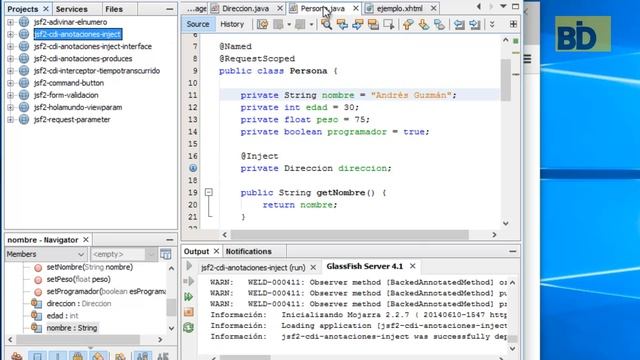Switch to the Services panel tab

[71, 9]
